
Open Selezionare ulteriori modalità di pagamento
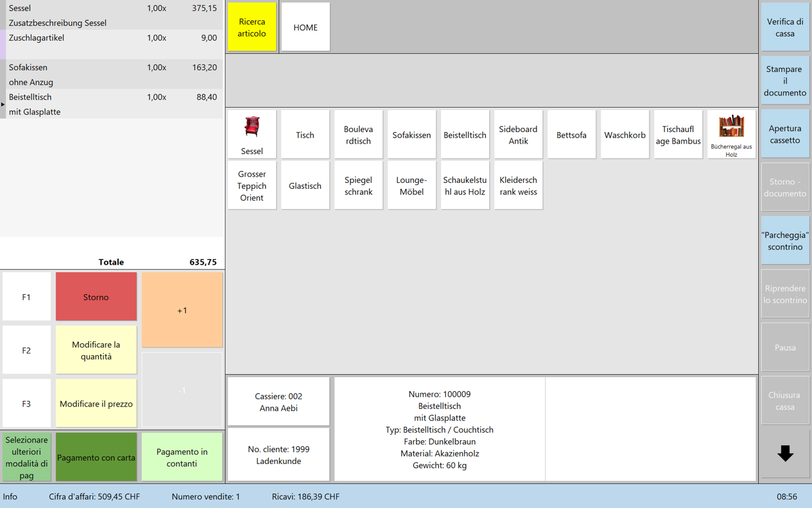click(26, 457)
